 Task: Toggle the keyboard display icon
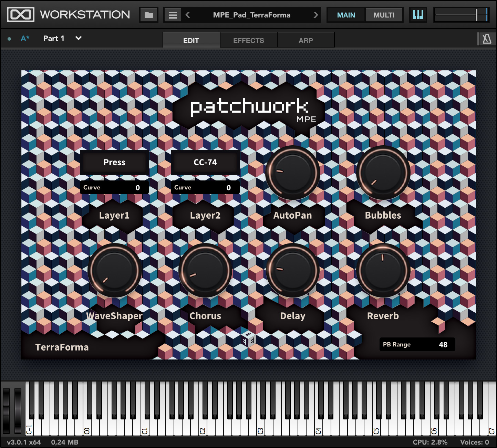tap(418, 15)
